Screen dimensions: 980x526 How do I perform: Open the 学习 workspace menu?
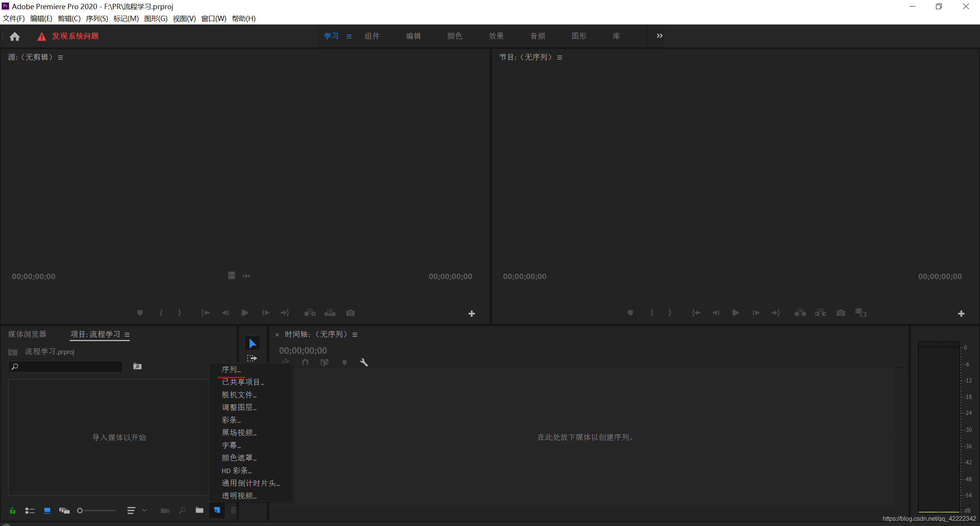pos(349,36)
